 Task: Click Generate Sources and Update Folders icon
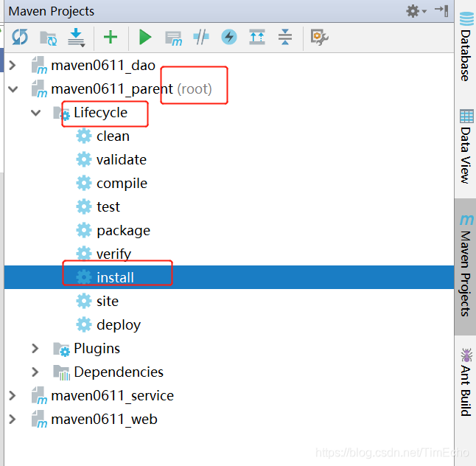(49, 38)
